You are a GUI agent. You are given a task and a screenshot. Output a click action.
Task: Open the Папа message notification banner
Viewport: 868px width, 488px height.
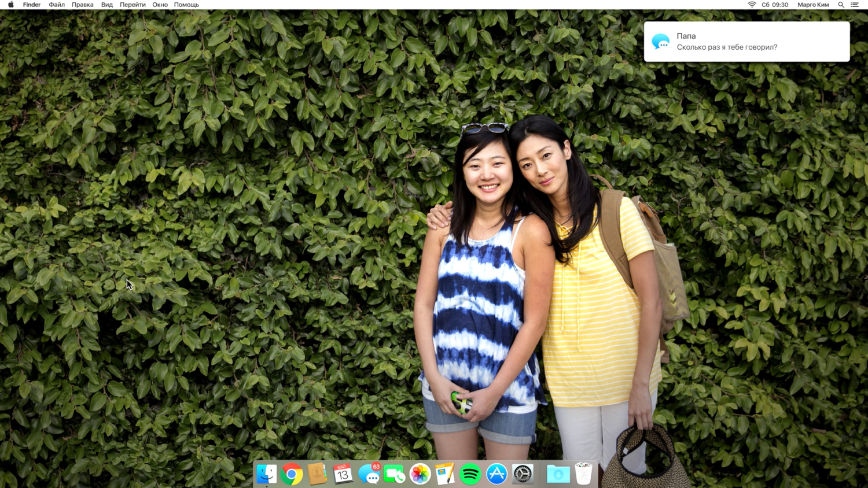pos(747,42)
